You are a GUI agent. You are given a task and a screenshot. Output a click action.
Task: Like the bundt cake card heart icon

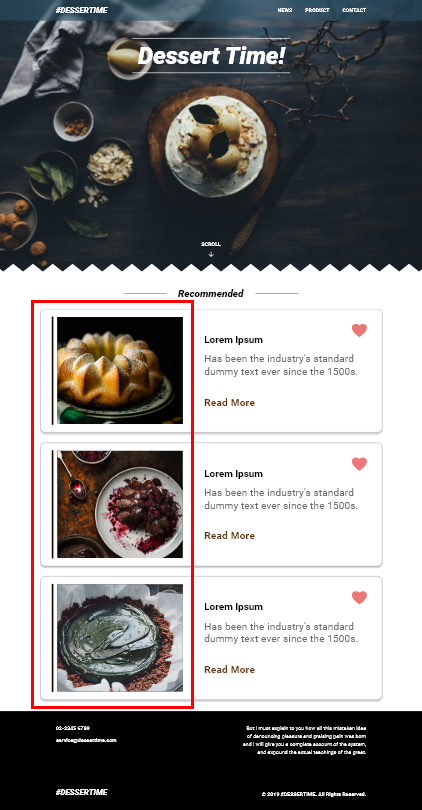(x=360, y=330)
